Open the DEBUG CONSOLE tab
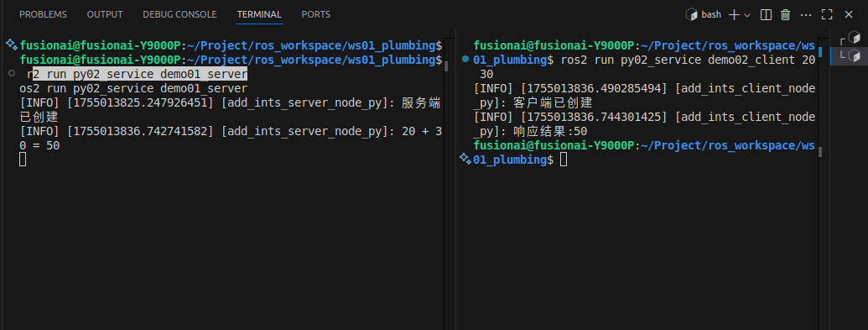This screenshot has height=330, width=868. (180, 14)
